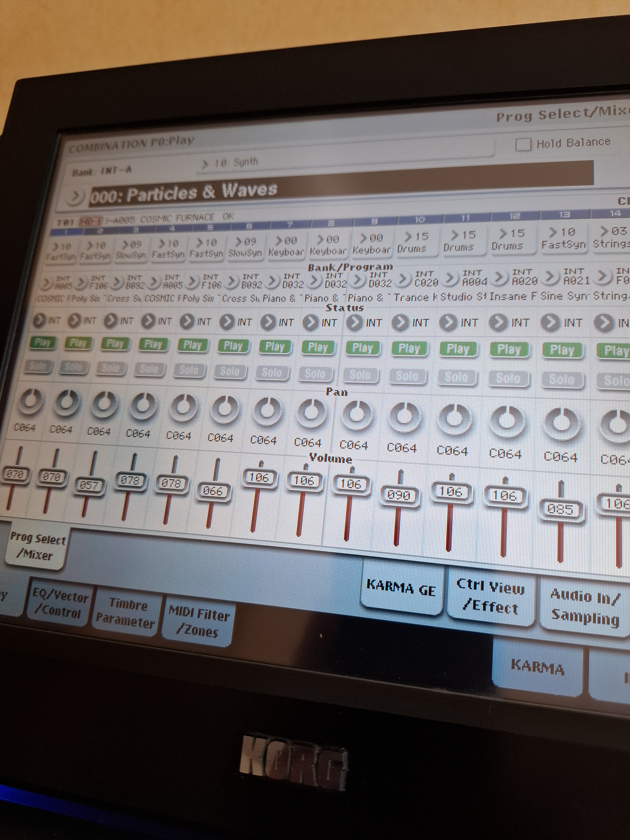Toggle Play button on timbre 3
Image resolution: width=630 pixels, height=840 pixels.
[x=115, y=344]
